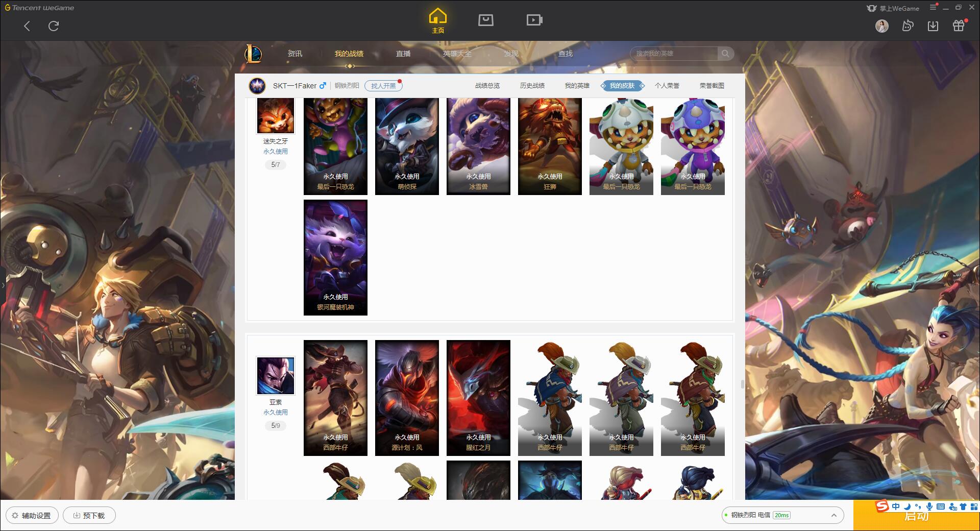This screenshot has height=531, width=980.
Task: Focus the 搜索我的英雄 search field
Action: [x=675, y=54]
